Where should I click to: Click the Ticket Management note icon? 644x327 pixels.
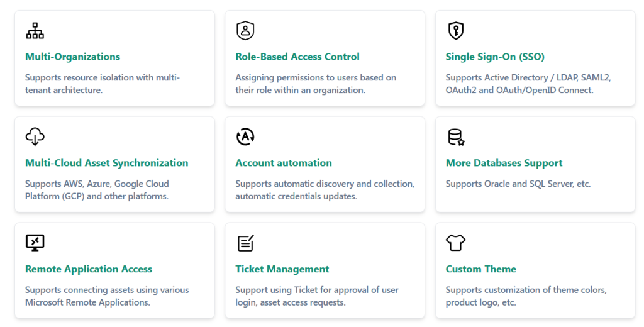coord(246,243)
